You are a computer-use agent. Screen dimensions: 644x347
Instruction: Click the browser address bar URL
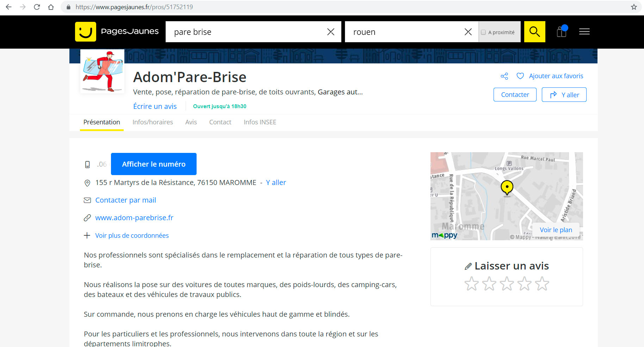[x=134, y=7]
